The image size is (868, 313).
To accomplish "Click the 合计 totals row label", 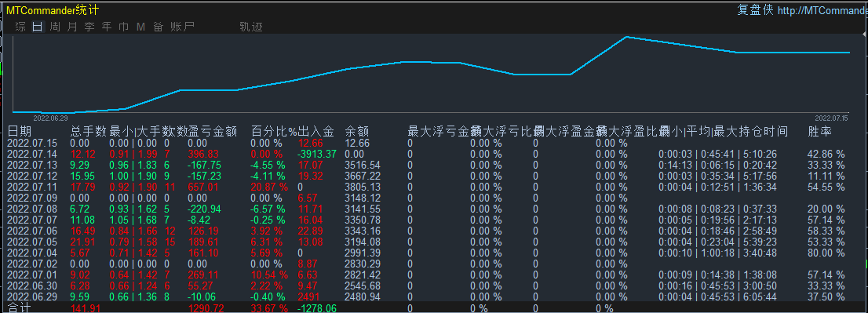I will [x=20, y=308].
